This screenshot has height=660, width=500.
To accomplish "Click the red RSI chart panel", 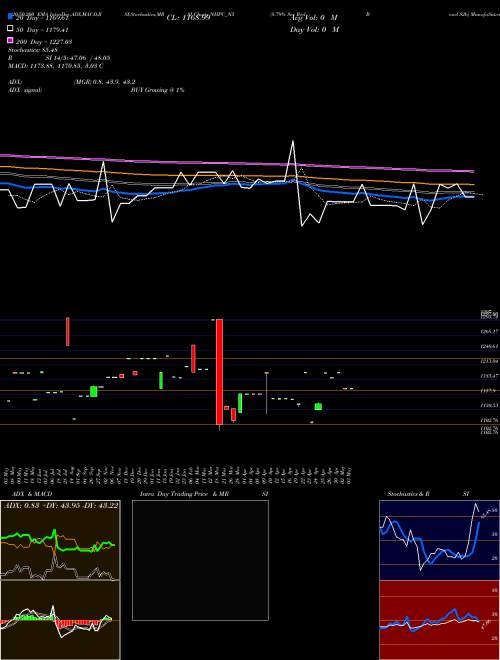I will (x=439, y=620).
